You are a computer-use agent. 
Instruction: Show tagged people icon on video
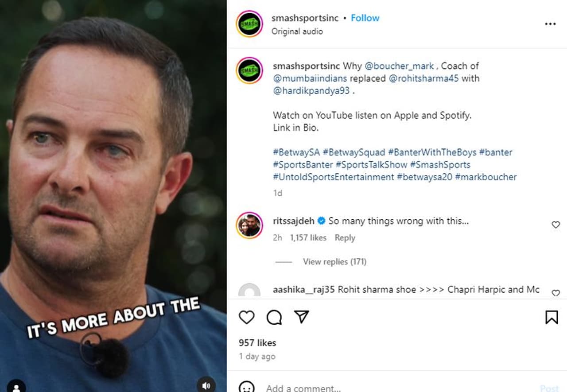tap(16, 386)
